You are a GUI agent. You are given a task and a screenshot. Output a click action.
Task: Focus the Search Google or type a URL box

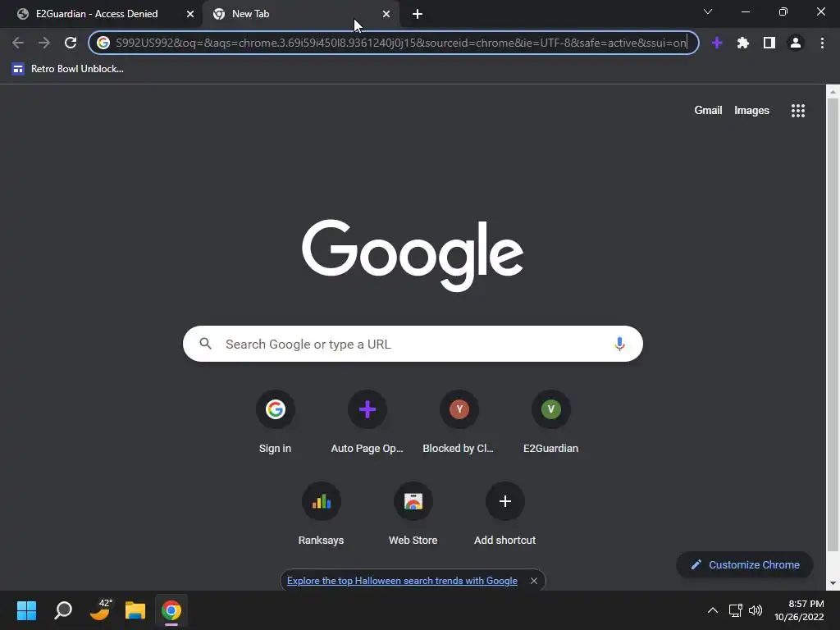413,344
